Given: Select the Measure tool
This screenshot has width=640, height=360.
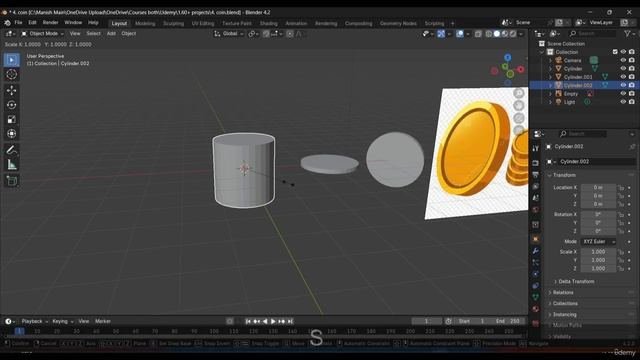Looking at the screenshot, I should (11, 164).
